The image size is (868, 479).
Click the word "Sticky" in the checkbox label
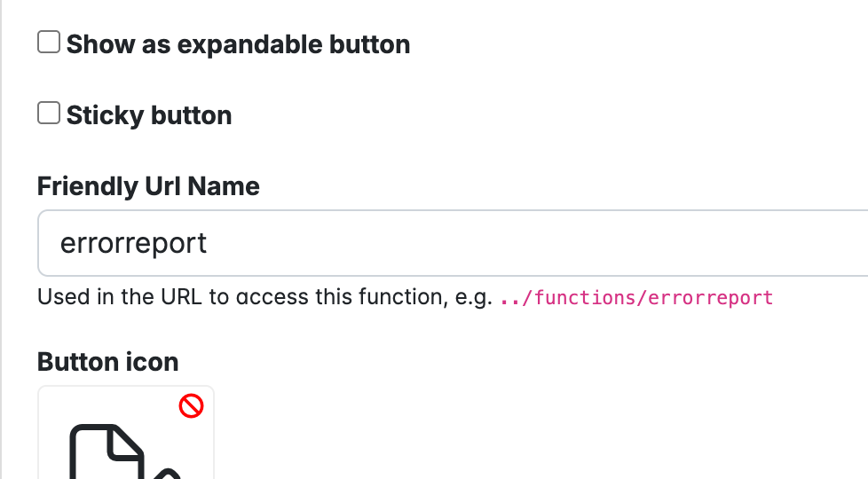click(x=104, y=115)
